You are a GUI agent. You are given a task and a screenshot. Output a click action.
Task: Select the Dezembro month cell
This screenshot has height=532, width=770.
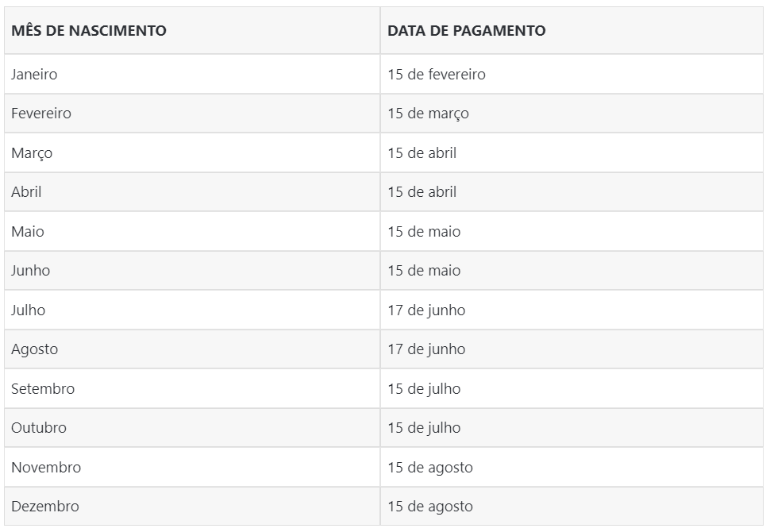pos(45,507)
